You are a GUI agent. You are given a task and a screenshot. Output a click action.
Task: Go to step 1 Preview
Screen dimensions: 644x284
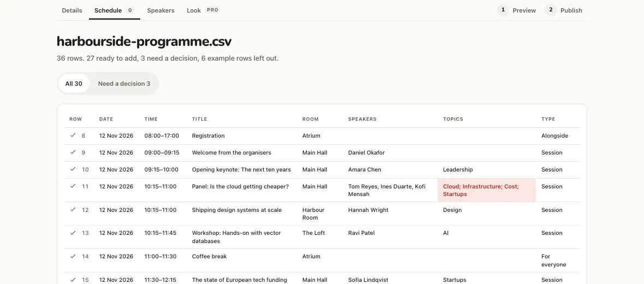pos(517,10)
